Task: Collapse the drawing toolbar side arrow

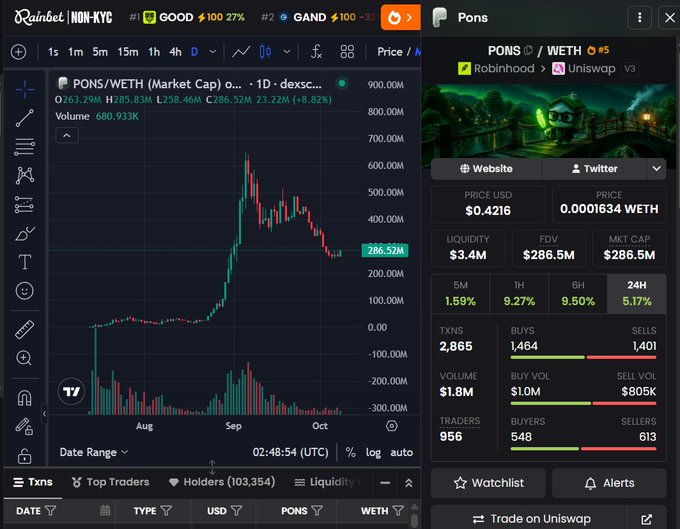Action: tap(44, 414)
